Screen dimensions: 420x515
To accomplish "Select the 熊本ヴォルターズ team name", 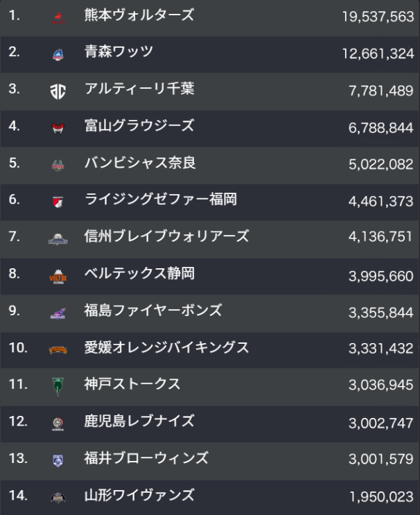I will (139, 15).
